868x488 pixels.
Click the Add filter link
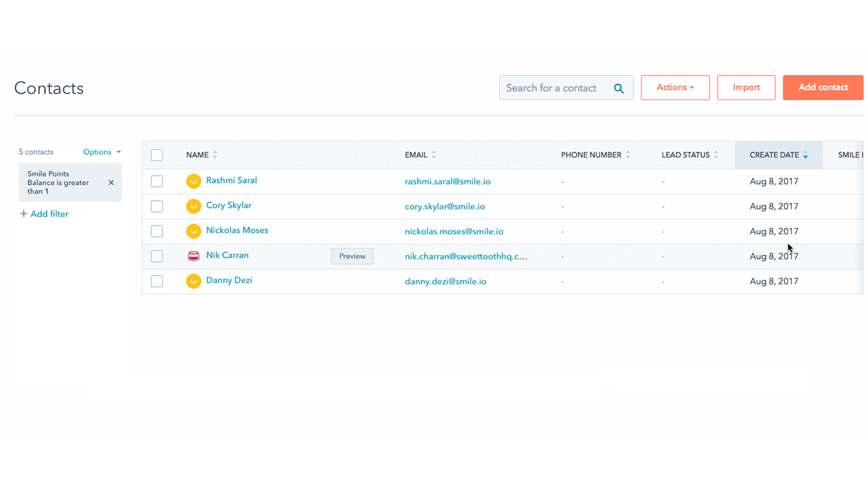[x=49, y=214]
